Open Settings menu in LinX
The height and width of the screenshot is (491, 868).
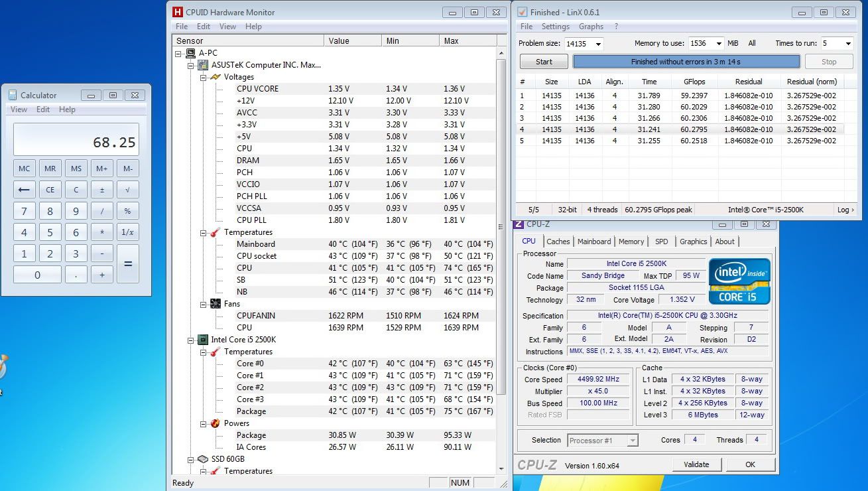click(556, 27)
